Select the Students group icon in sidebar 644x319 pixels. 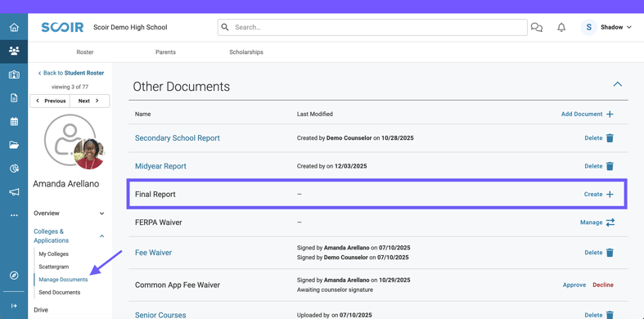coord(14,52)
